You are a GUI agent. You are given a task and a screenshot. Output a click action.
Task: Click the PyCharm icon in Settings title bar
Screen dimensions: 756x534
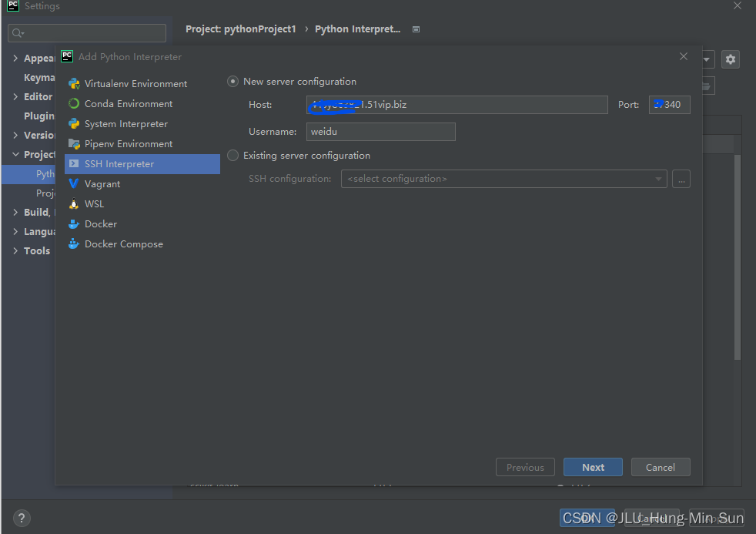point(13,6)
